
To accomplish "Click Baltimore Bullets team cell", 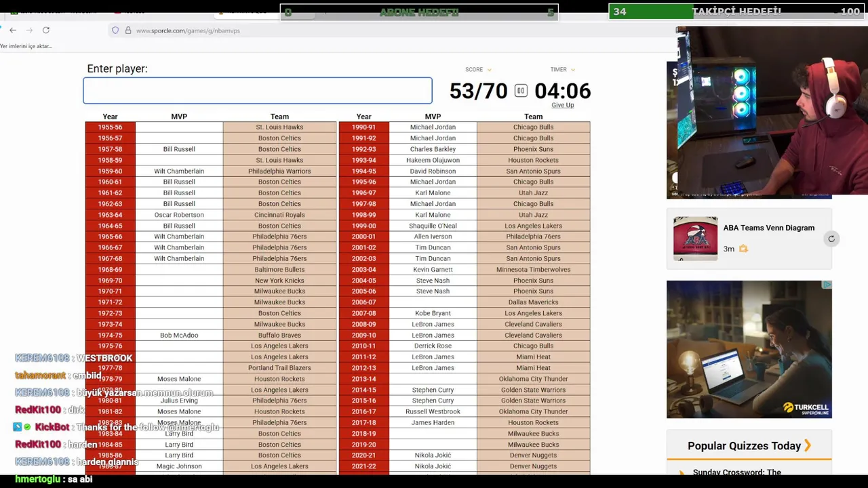I will tap(279, 270).
